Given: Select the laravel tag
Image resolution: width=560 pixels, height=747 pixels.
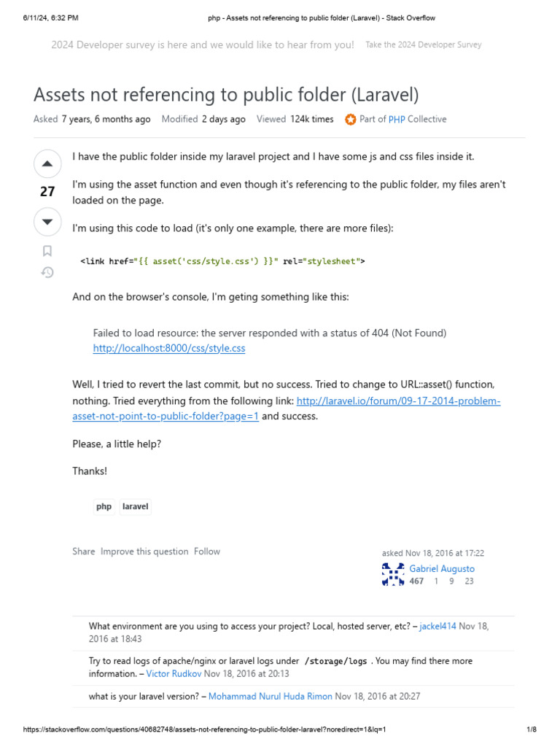Looking at the screenshot, I should click(136, 506).
